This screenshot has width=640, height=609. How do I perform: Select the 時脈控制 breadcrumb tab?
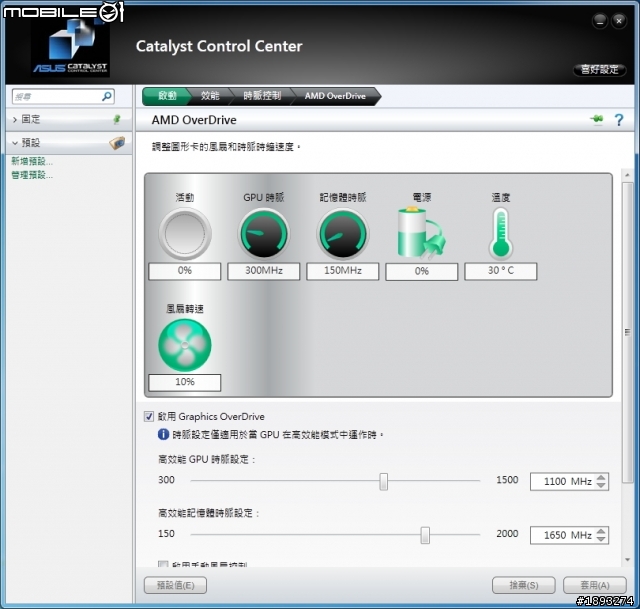coord(262,96)
